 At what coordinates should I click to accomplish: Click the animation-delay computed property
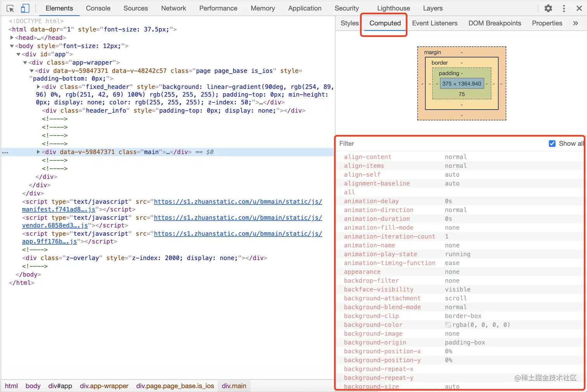click(371, 201)
